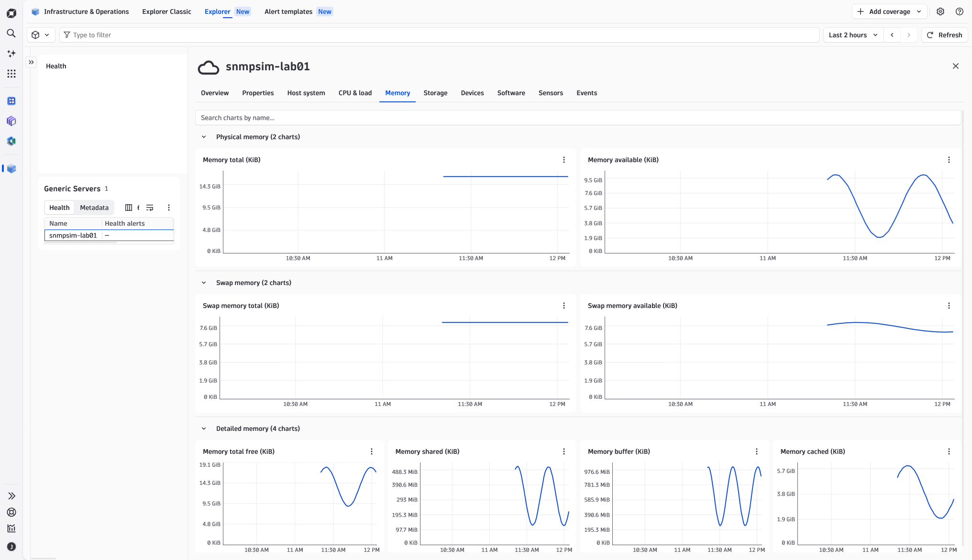Select the snmpsim-lab01 row in the table
Viewport: 972px width, 560px height.
pos(109,235)
